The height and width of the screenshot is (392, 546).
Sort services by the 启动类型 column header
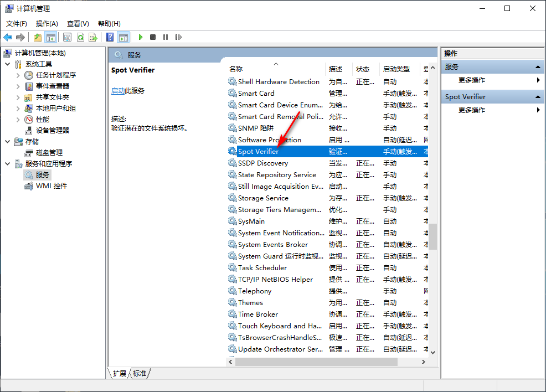pyautogui.click(x=396, y=69)
